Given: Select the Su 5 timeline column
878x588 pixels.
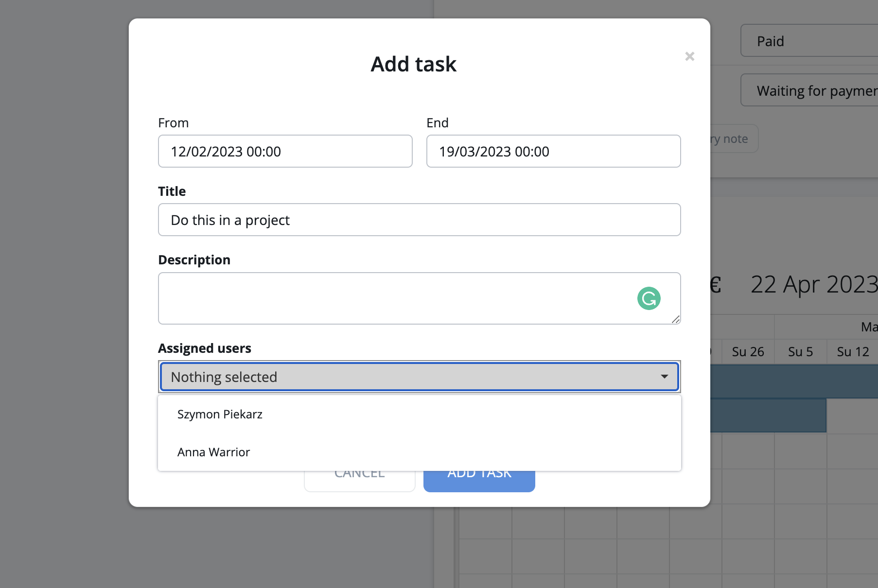Looking at the screenshot, I should click(800, 352).
